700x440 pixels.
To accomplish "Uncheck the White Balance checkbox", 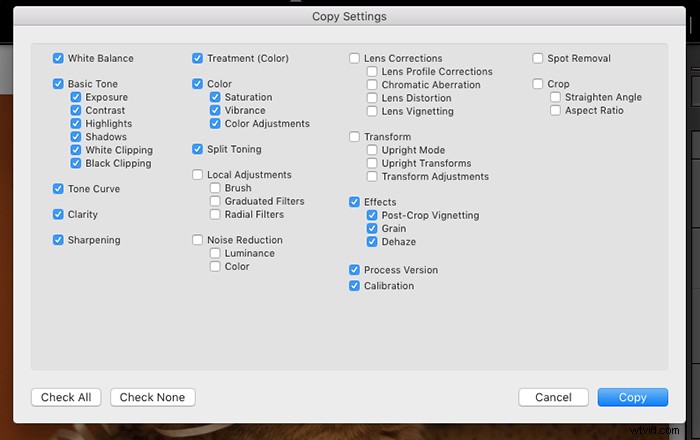I will click(x=58, y=59).
